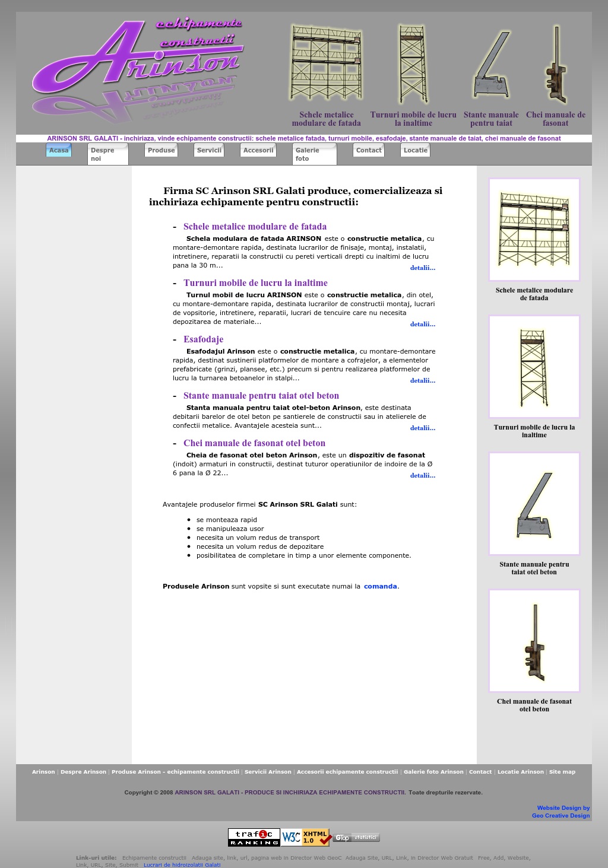Image resolution: width=608 pixels, height=868 pixels.
Task: Open the trafic ranking badge
Action: pos(254,837)
